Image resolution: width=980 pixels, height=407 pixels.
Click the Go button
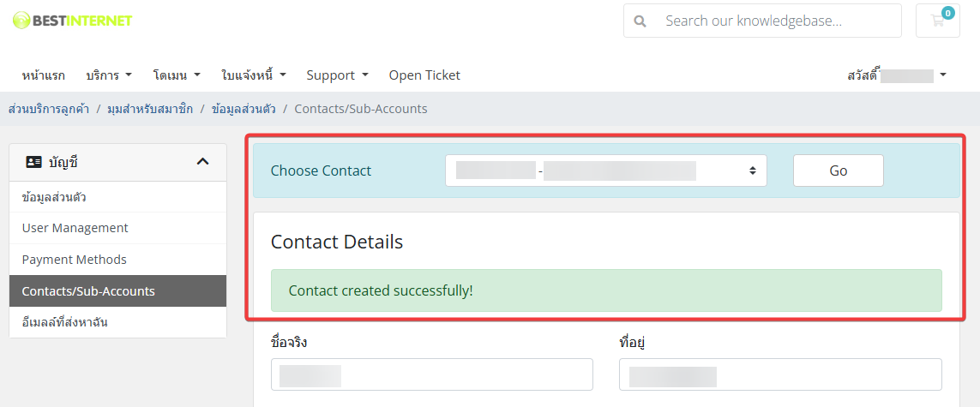pos(839,171)
